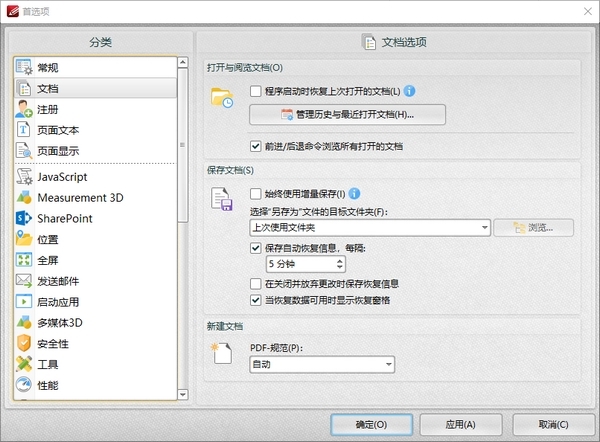The image size is (600, 442).
Task: Open the 注册 user icon
Action: click(24, 109)
